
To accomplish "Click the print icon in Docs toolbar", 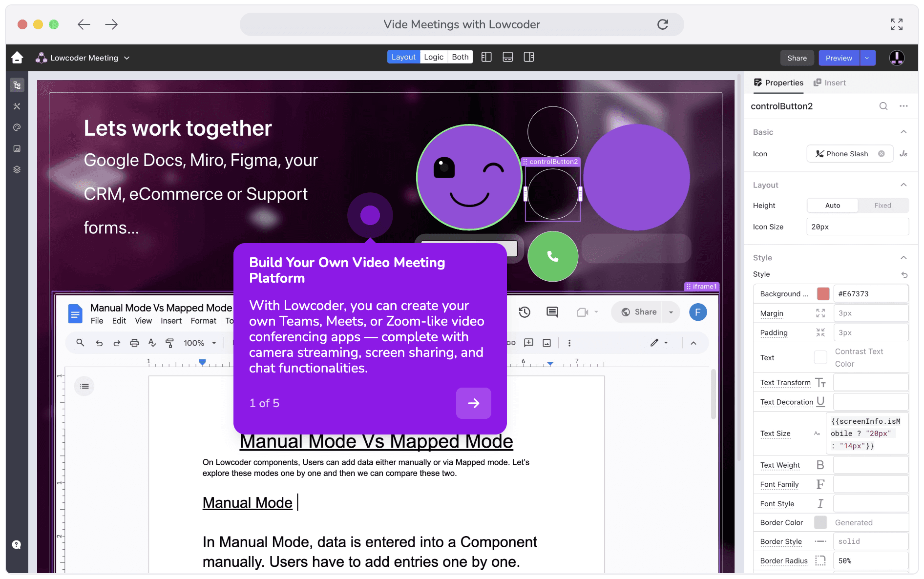I will (x=134, y=343).
